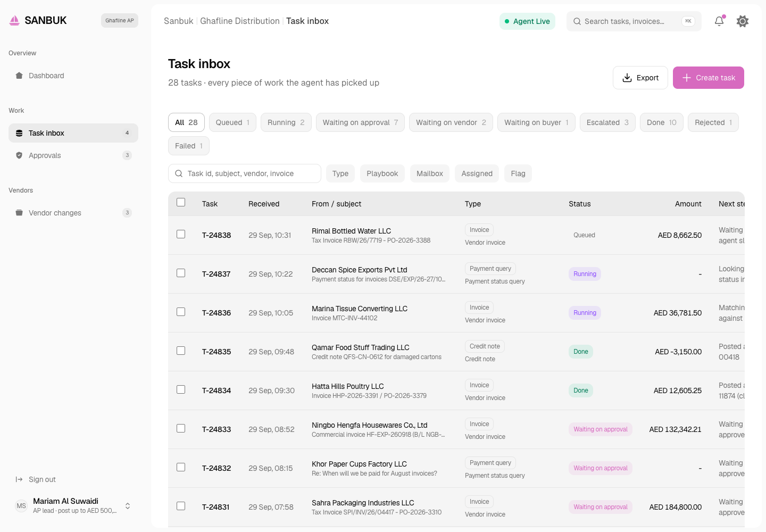Open the Assigned filter dropdown

click(477, 173)
